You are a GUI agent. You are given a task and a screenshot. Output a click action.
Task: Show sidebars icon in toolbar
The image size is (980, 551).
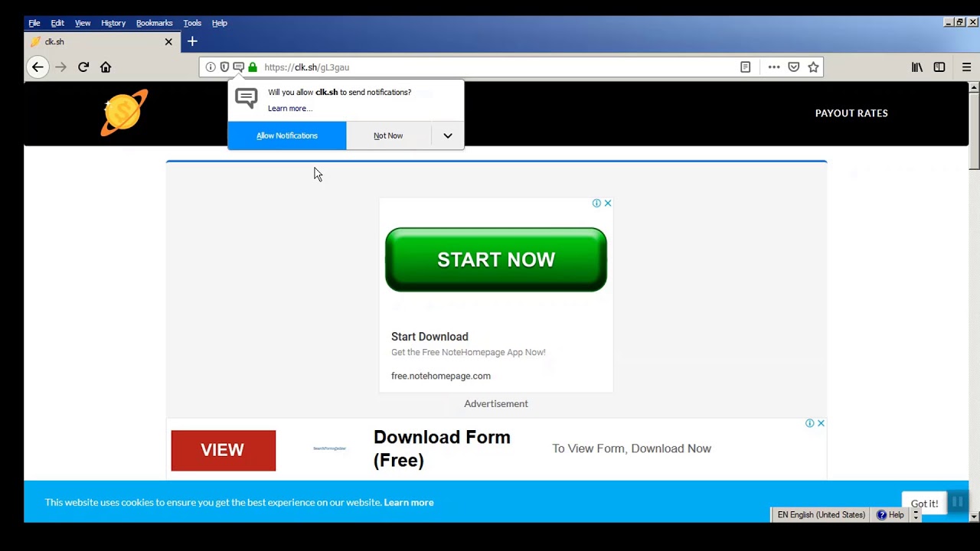coord(939,67)
